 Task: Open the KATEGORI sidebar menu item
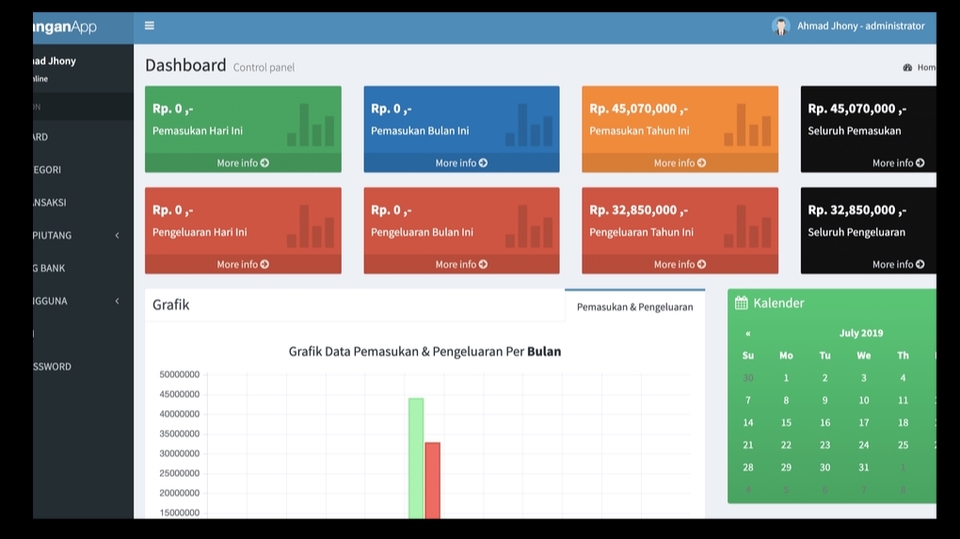point(83,170)
